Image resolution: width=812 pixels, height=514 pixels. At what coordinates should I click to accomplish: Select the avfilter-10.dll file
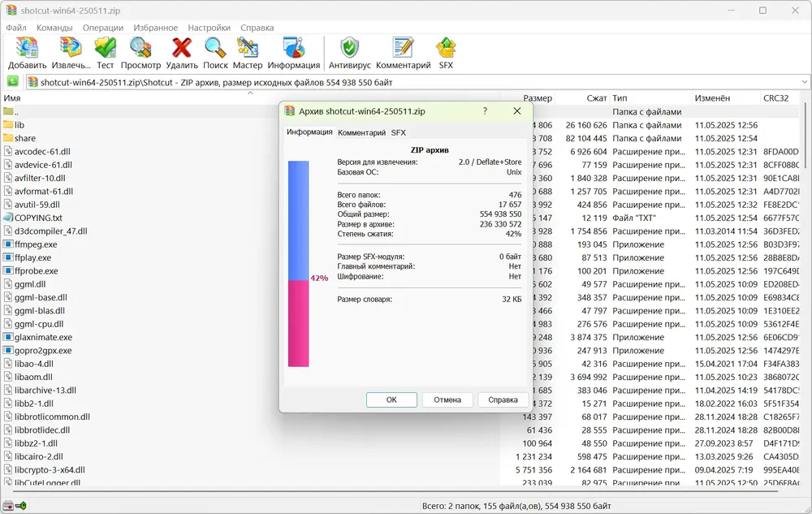tap(40, 178)
